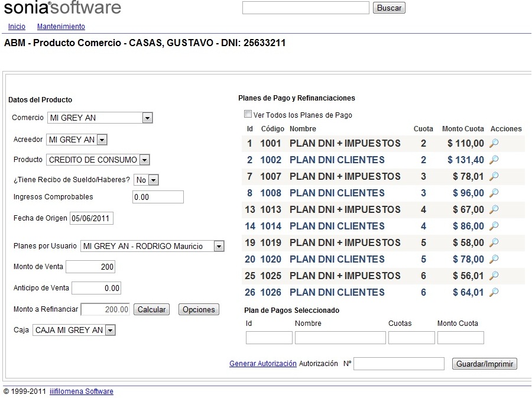The height and width of the screenshot is (398, 532).
Task: Open the Caja dropdown
Action: 111,330
